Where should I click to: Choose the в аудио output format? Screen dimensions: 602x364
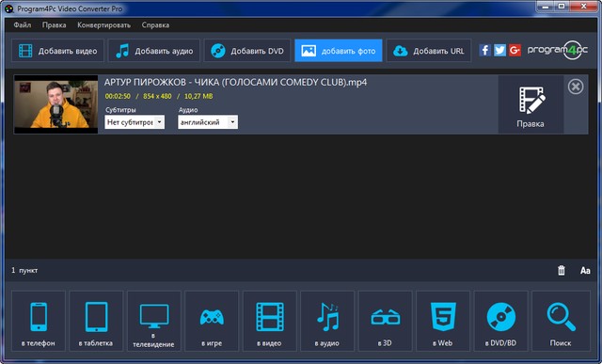click(327, 321)
